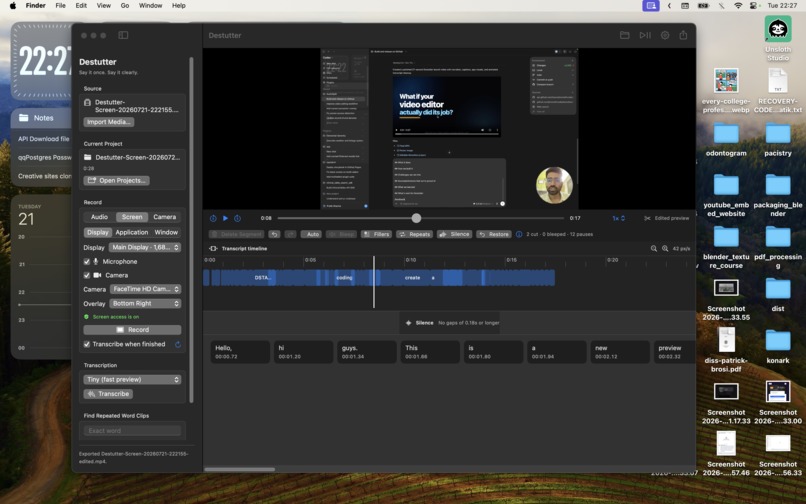Open the Help menu

point(178,6)
